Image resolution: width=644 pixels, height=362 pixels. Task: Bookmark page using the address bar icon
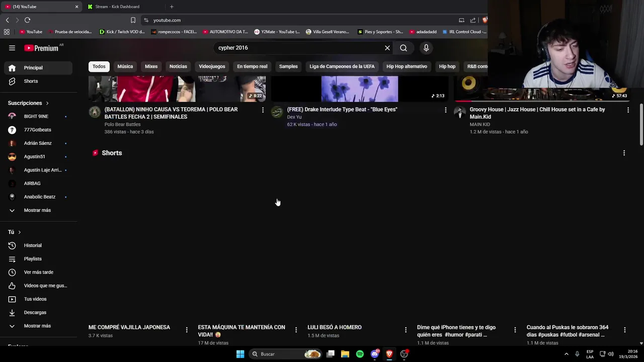click(133, 20)
